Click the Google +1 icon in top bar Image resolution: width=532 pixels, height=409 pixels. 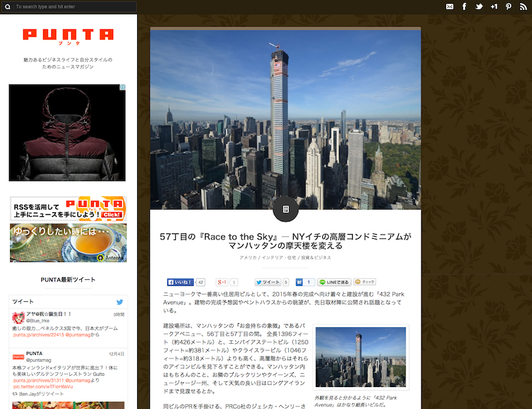point(493,7)
